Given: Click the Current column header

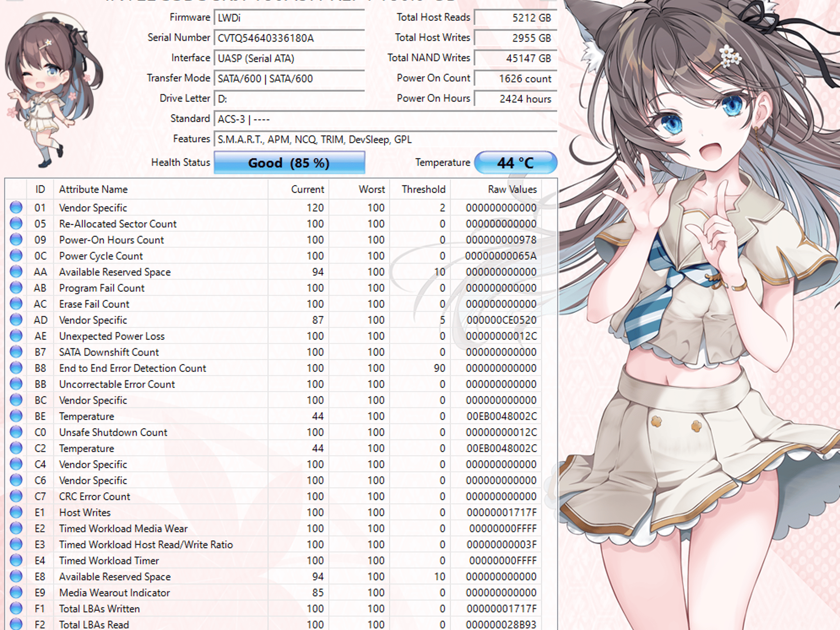Looking at the screenshot, I should (298, 189).
